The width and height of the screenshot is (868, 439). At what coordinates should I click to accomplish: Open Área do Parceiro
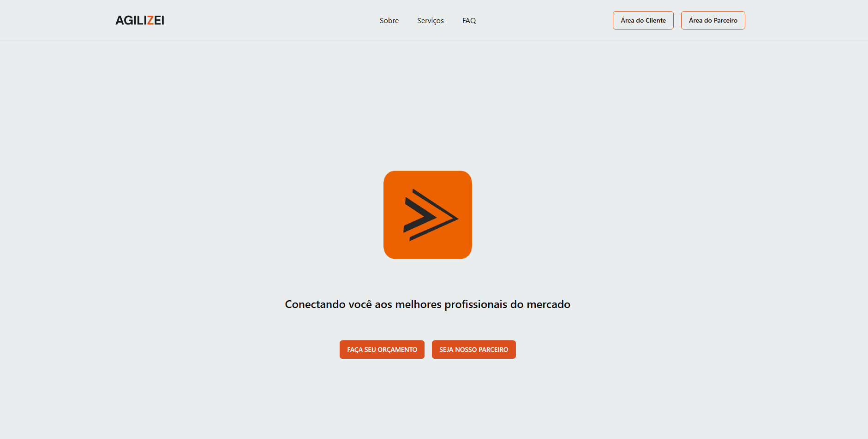point(712,20)
